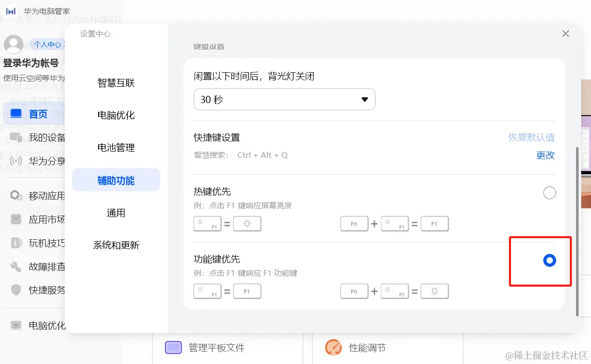
Task: Click the 性能调节 gauge icon
Action: pyautogui.click(x=333, y=348)
